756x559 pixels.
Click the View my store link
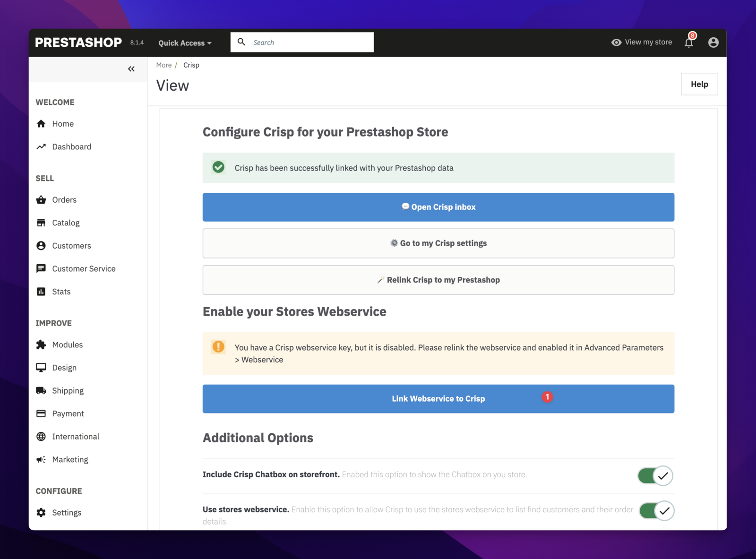648,42
